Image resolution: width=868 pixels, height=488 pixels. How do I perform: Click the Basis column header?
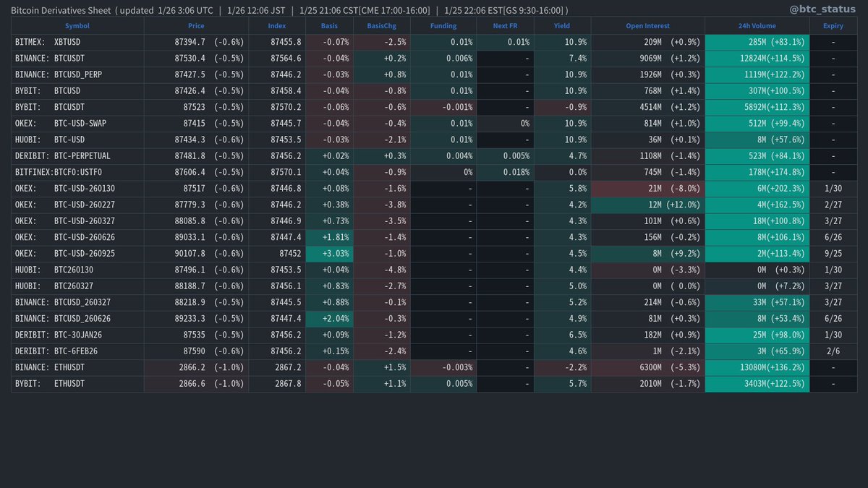[329, 26]
